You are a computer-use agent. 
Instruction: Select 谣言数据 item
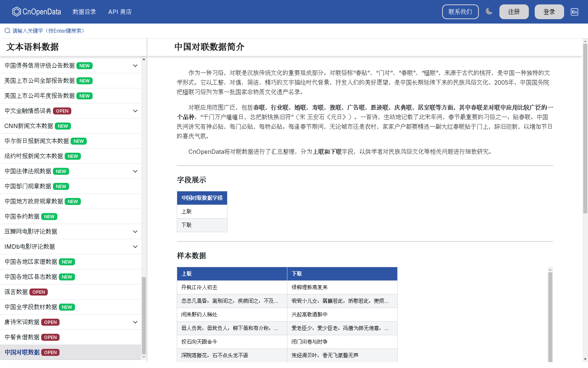coord(71,292)
